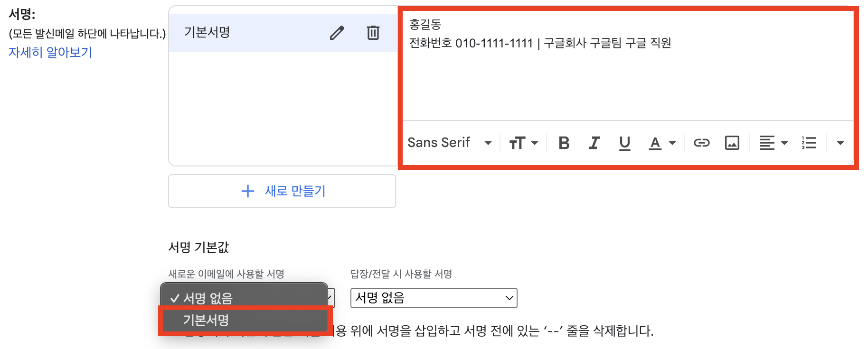Toggle bold formatting in signature editor

click(x=563, y=142)
